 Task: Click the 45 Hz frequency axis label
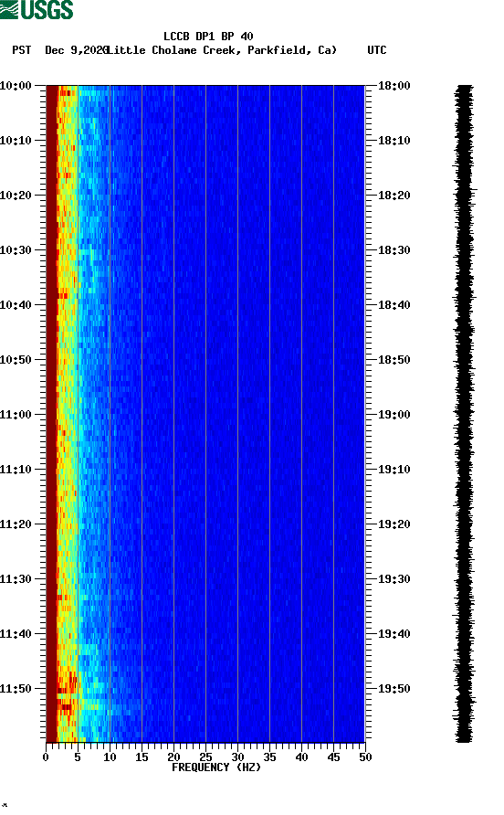pos(333,757)
